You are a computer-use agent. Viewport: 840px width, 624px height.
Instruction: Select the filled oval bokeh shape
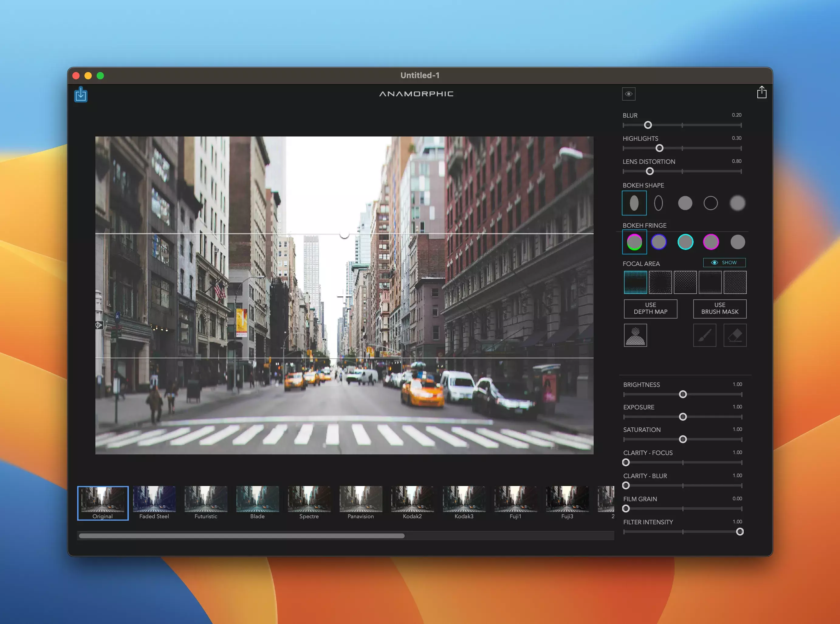pos(634,203)
